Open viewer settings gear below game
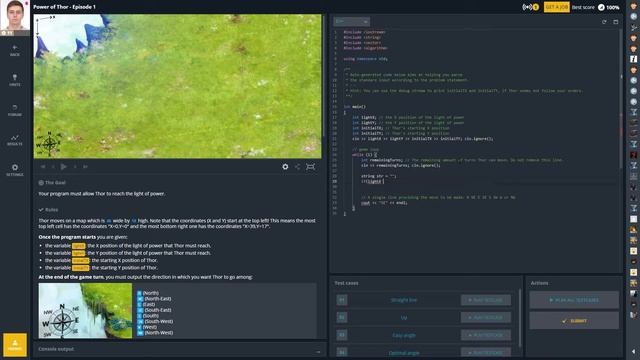The width and height of the screenshot is (640, 360). pos(285,167)
